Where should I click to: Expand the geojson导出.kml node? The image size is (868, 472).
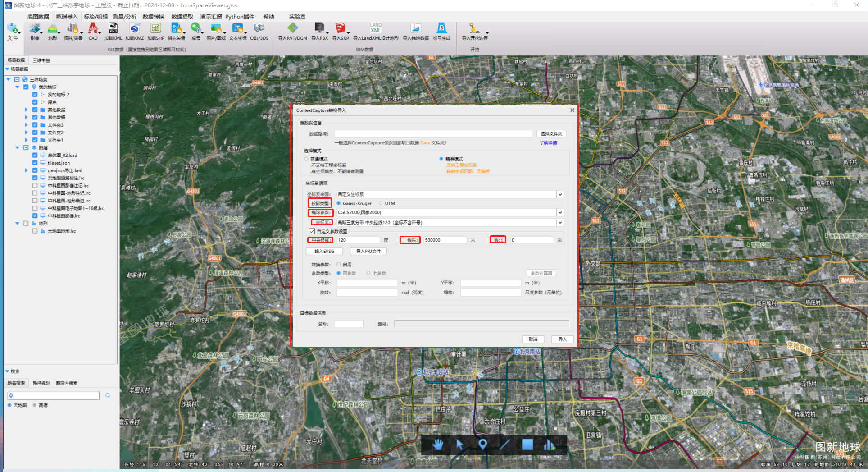pyautogui.click(x=26, y=170)
